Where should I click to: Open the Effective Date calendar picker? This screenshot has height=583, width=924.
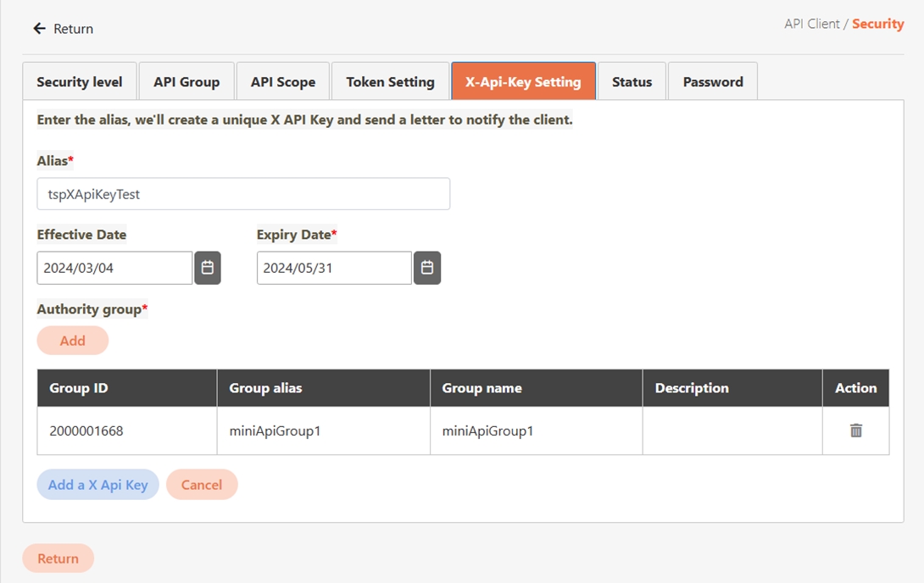(x=207, y=268)
